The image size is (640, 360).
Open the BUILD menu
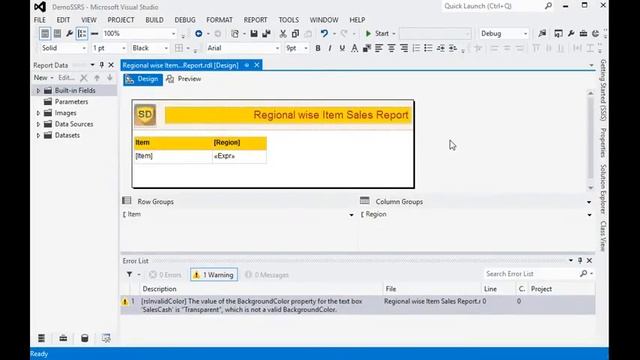(x=154, y=20)
